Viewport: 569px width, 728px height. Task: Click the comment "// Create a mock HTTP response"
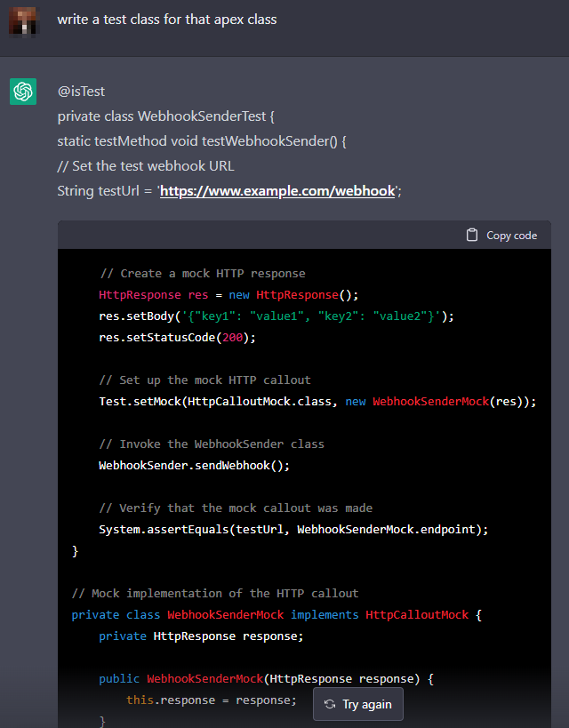pos(203,274)
